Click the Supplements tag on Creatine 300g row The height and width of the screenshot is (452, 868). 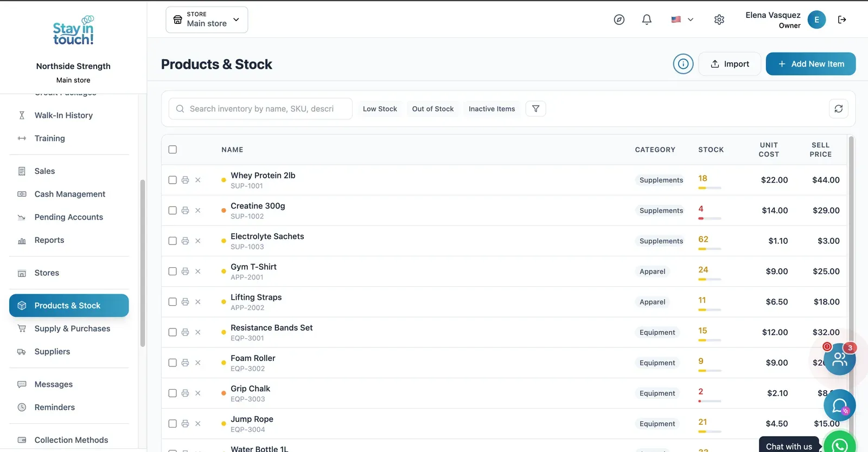(x=661, y=210)
